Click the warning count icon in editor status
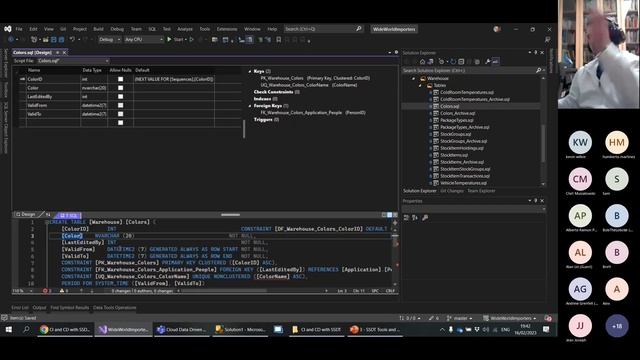The image size is (640, 360). (x=62, y=291)
